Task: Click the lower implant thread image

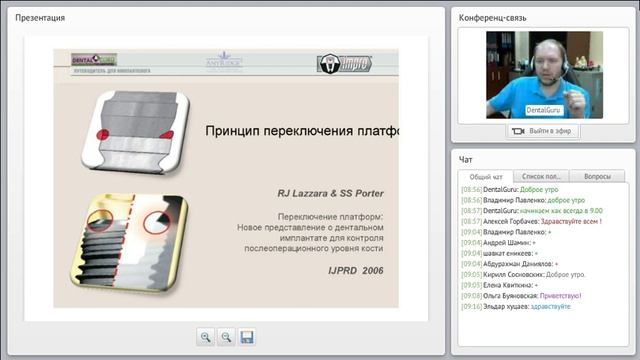Action: coord(130,242)
